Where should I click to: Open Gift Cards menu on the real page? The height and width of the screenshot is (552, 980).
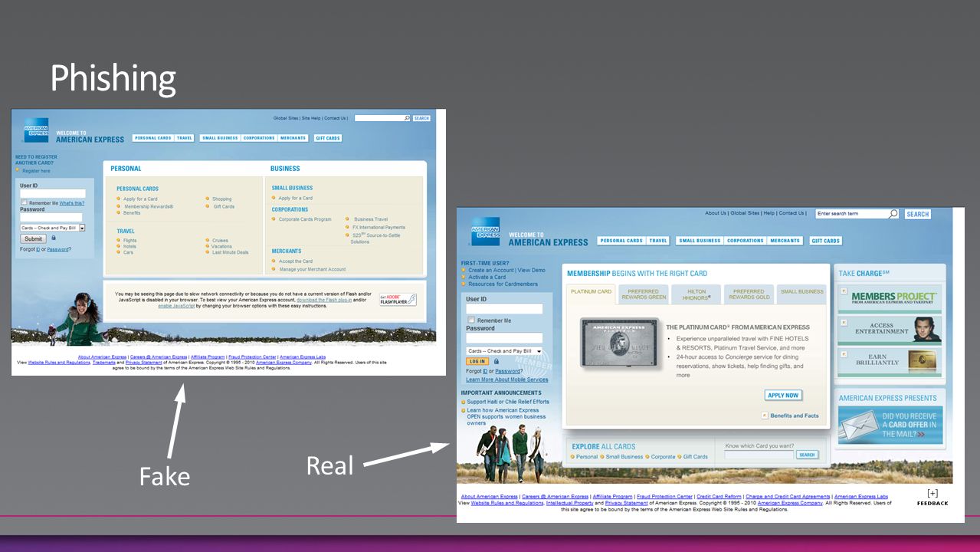pos(826,241)
